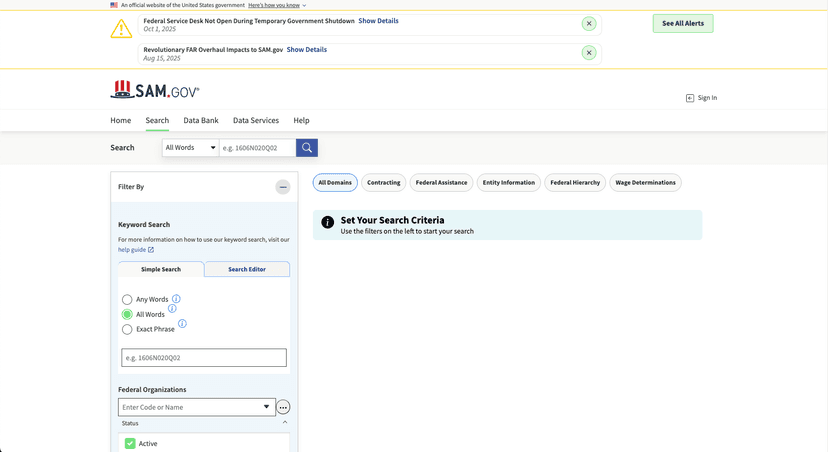
Task: Dismiss the Federal Service Desk shutdown alert
Action: click(x=589, y=23)
